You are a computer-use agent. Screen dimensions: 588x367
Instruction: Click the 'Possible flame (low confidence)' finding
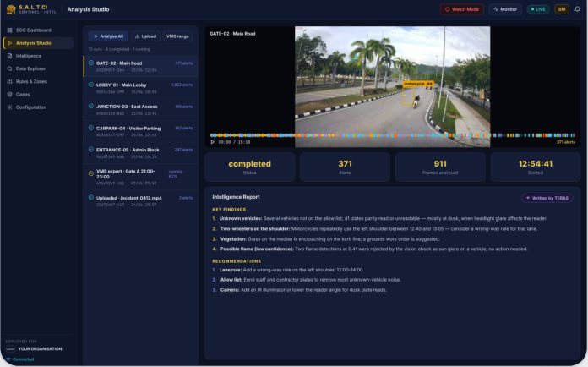click(370, 249)
